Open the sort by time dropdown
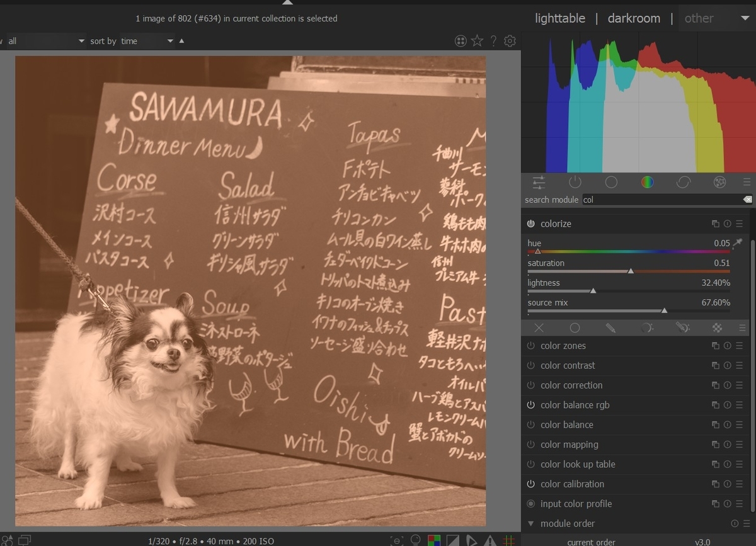The height and width of the screenshot is (546, 756). [x=147, y=41]
